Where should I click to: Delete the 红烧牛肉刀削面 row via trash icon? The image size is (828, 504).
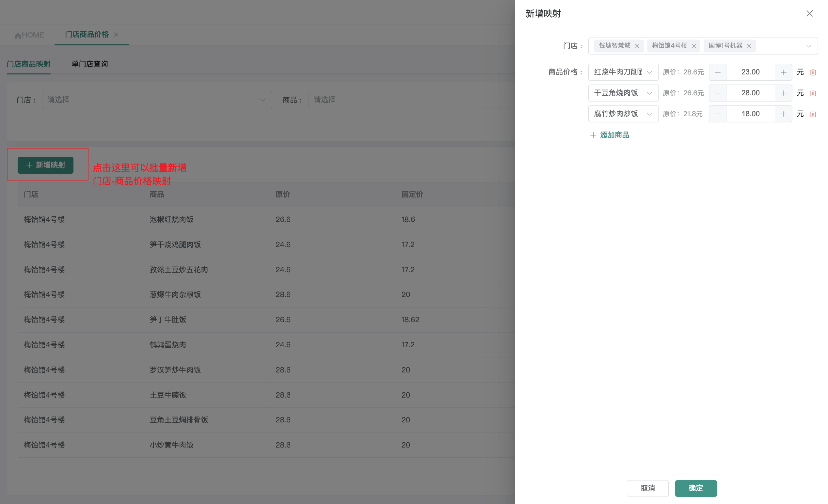pyautogui.click(x=813, y=72)
